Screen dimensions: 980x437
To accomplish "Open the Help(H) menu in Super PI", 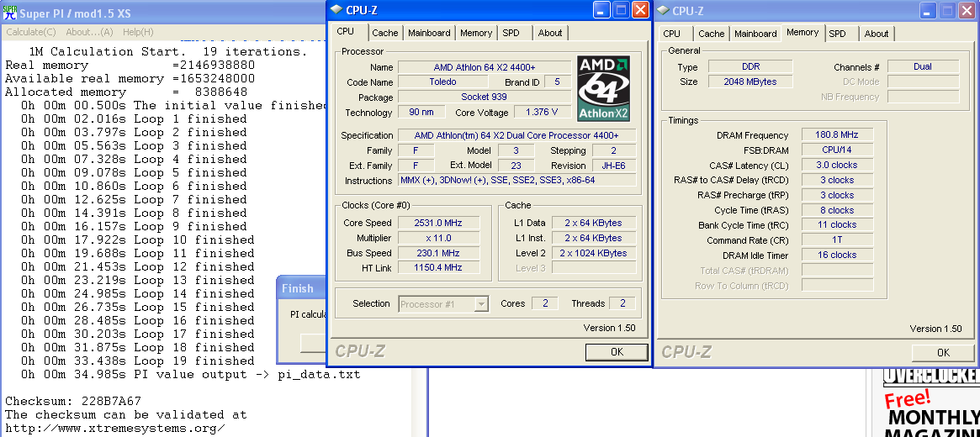I will click(x=138, y=32).
